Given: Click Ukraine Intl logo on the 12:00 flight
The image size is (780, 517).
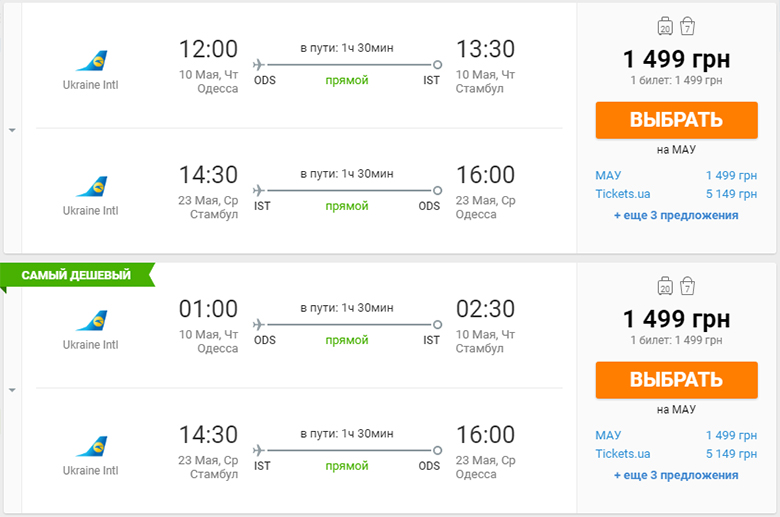Looking at the screenshot, I should click(x=91, y=62).
